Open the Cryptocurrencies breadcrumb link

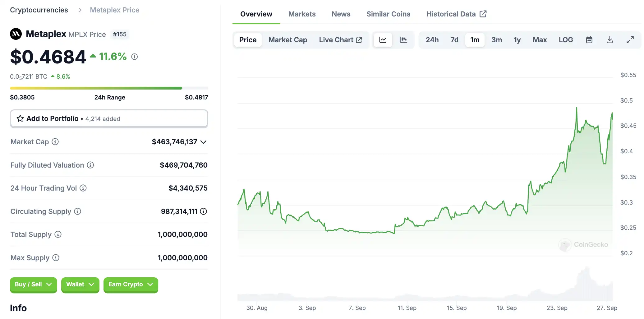point(39,10)
